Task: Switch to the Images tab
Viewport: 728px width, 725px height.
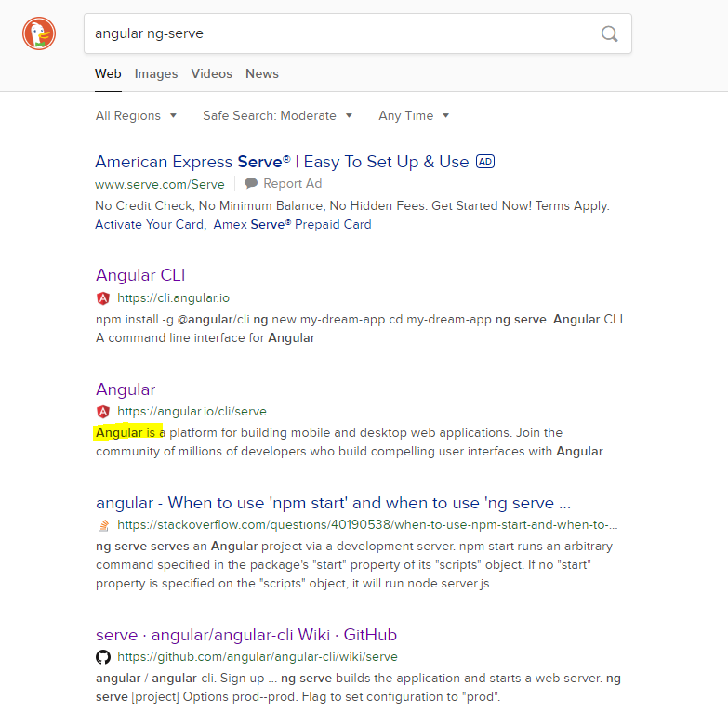Action: click(x=156, y=73)
